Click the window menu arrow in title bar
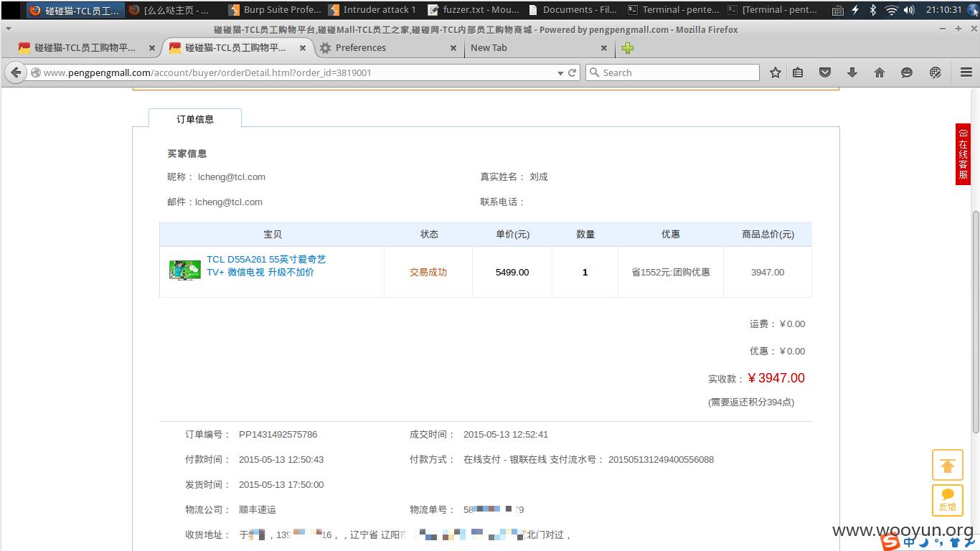 7,29
